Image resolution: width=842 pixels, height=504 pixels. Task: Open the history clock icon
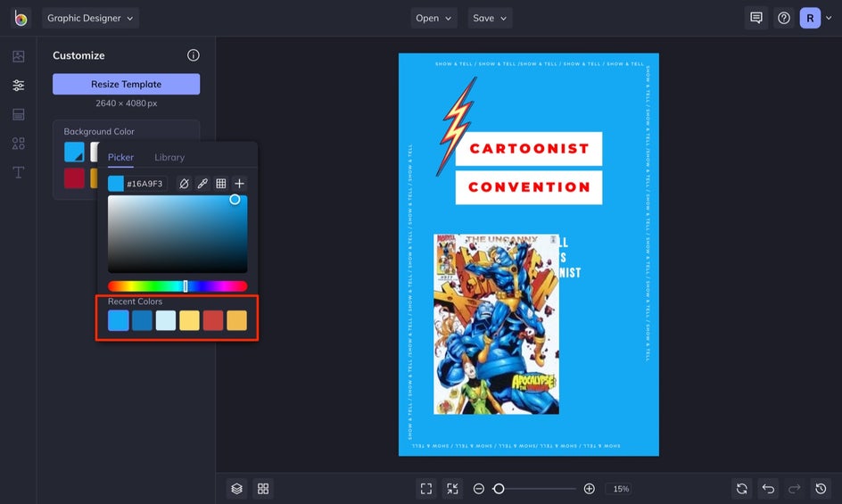[x=821, y=489]
